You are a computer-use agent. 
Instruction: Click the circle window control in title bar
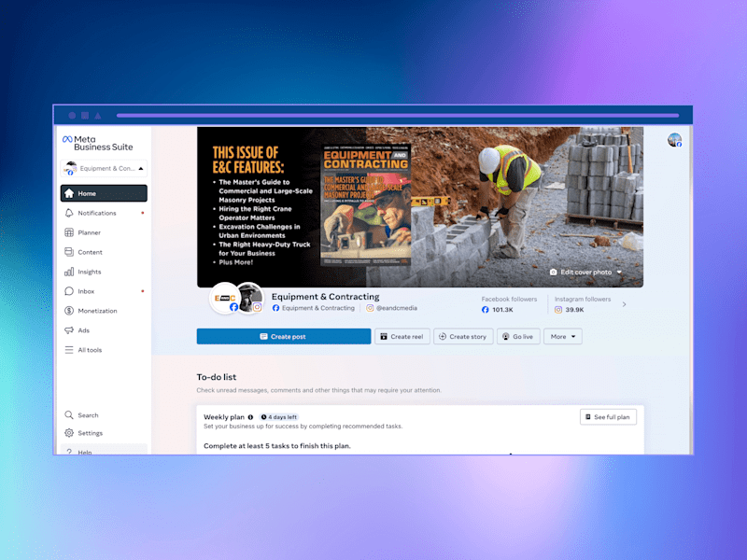pos(72,115)
